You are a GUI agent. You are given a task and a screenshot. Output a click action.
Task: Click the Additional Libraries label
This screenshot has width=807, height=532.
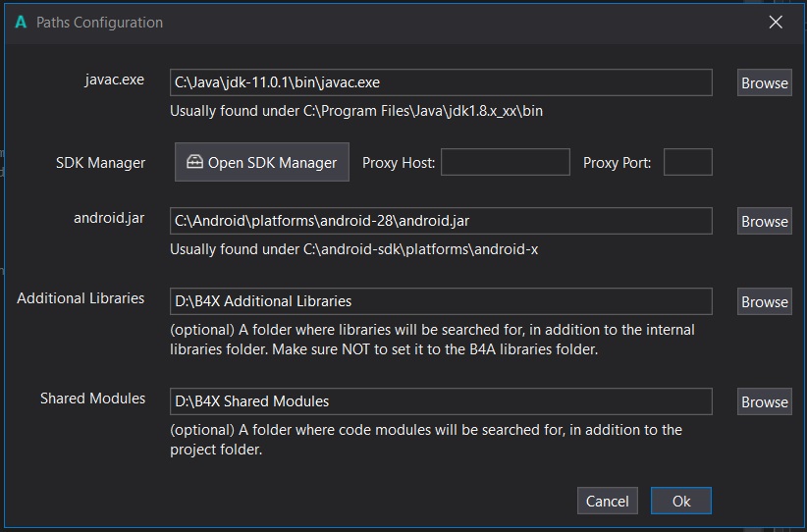pyautogui.click(x=81, y=298)
